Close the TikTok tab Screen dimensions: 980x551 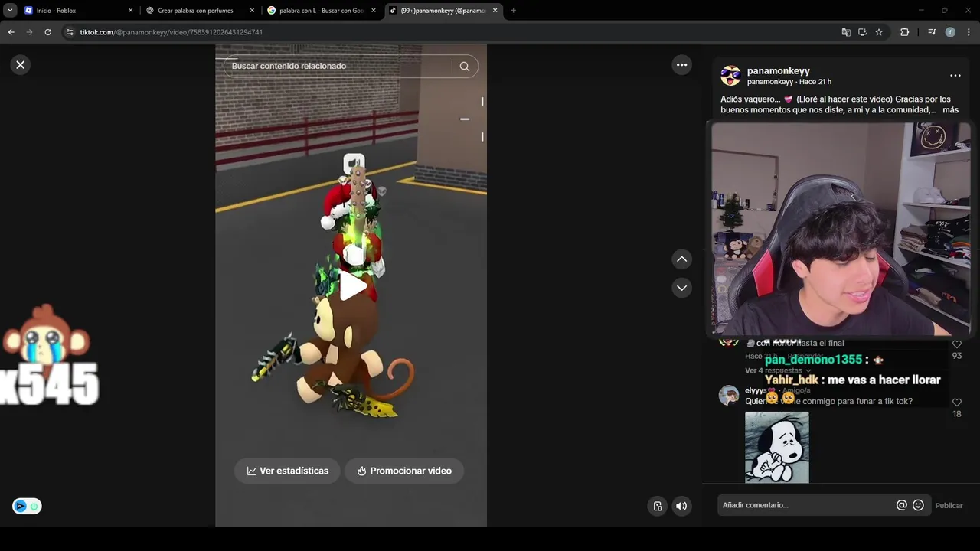pyautogui.click(x=495, y=11)
